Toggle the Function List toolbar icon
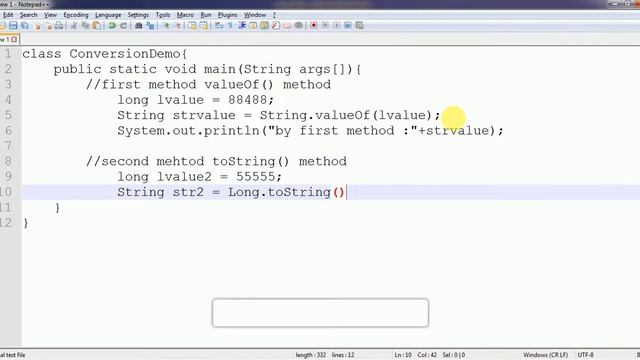 (x=276, y=26)
